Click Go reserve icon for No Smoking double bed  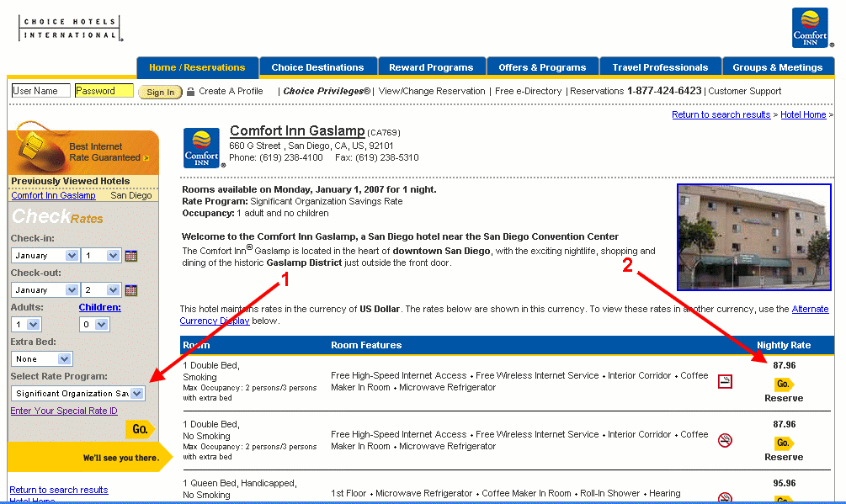(x=784, y=443)
